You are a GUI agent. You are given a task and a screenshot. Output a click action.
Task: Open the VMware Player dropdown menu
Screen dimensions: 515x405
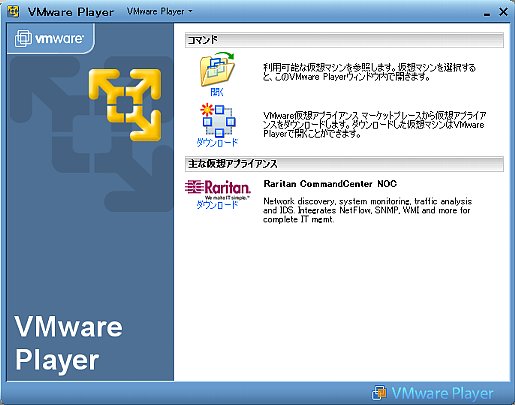(160, 11)
